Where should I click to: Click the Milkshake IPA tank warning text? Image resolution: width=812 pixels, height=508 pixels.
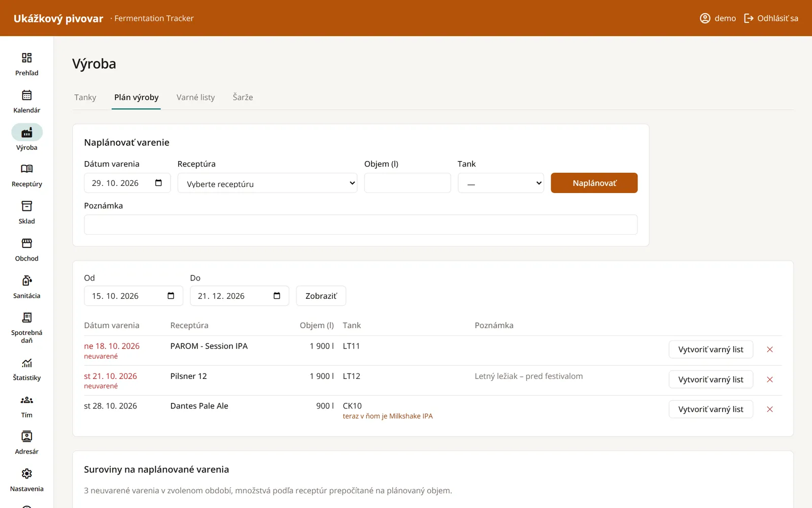tap(388, 416)
